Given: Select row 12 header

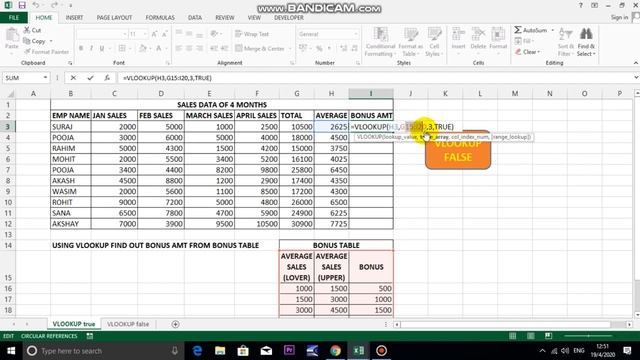Looking at the screenshot, I should (8, 224).
